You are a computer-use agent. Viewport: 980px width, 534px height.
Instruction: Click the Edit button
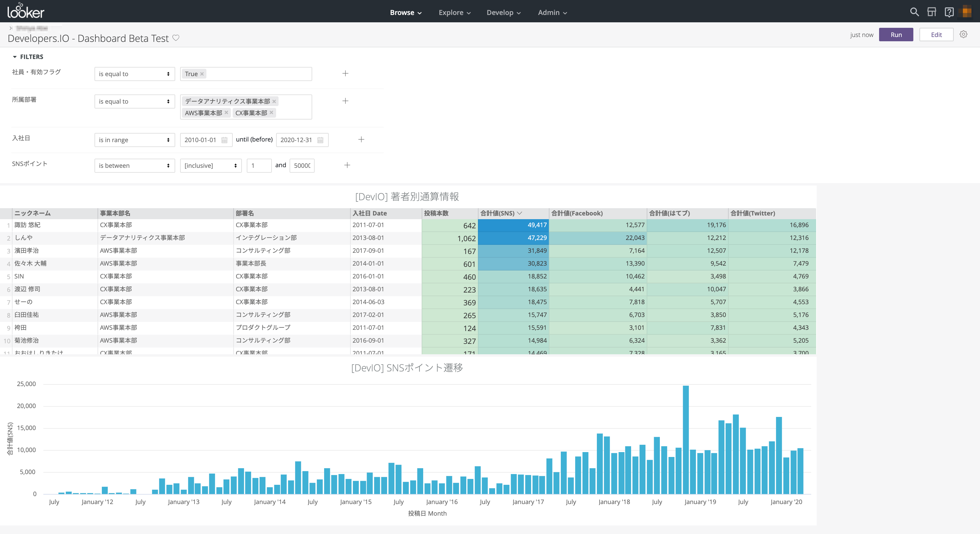(x=936, y=34)
